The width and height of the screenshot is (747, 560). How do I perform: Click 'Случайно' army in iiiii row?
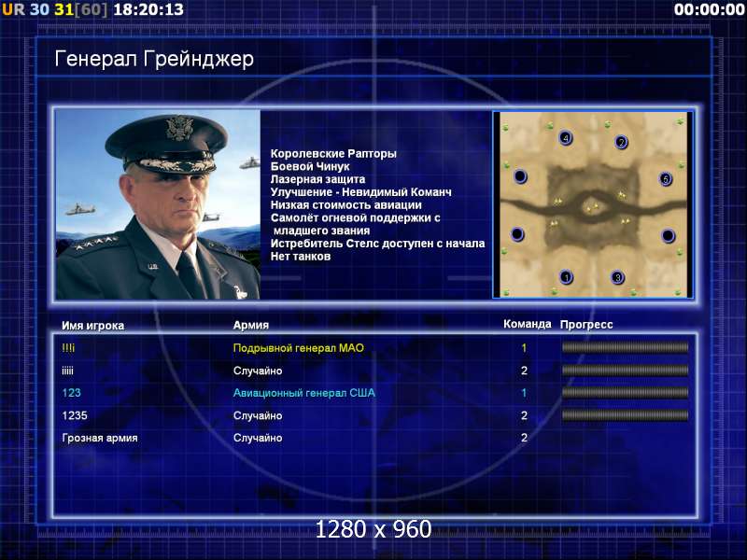258,371
